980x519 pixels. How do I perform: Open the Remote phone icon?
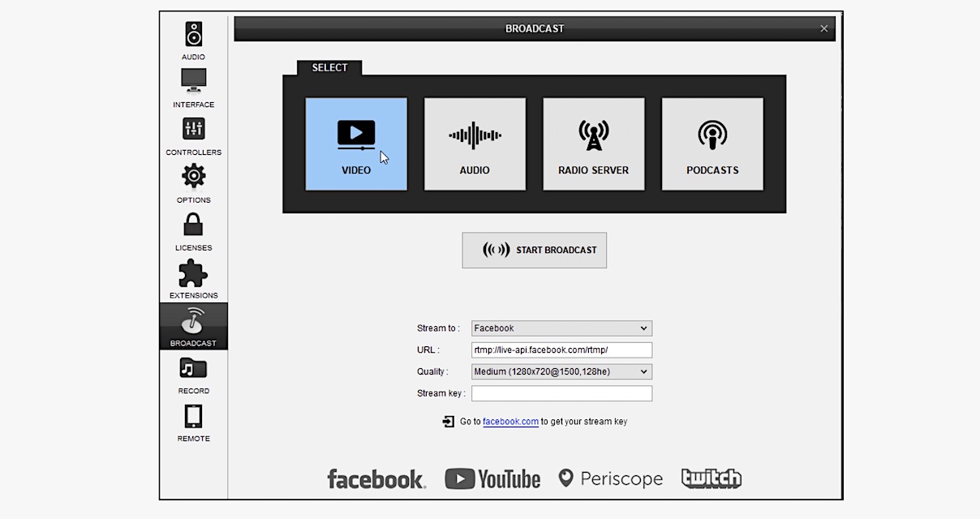(193, 417)
